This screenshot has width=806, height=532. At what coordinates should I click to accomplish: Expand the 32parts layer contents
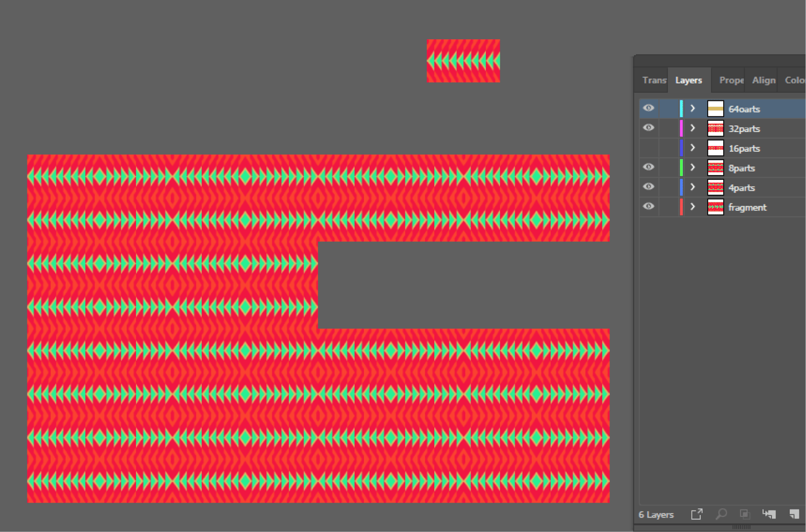pos(693,128)
